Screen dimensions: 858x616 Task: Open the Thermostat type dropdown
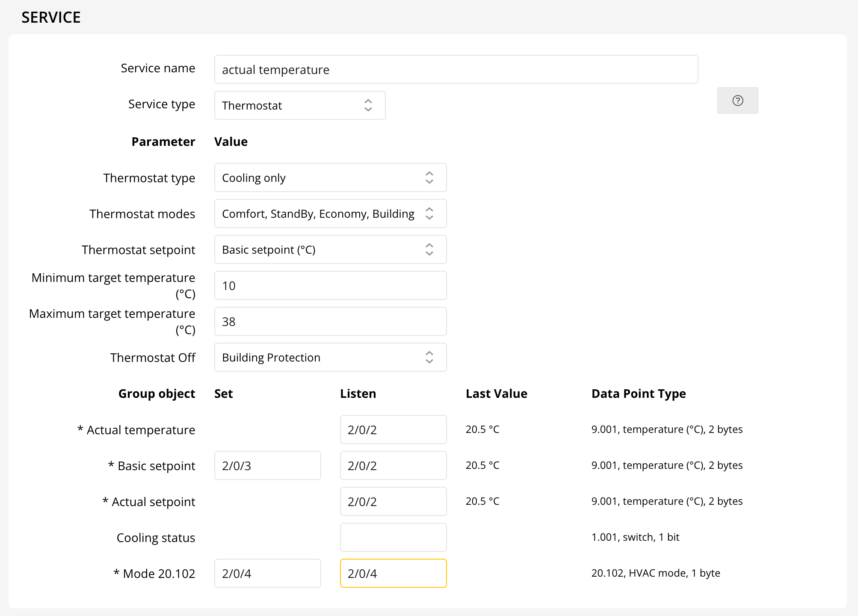tap(330, 178)
